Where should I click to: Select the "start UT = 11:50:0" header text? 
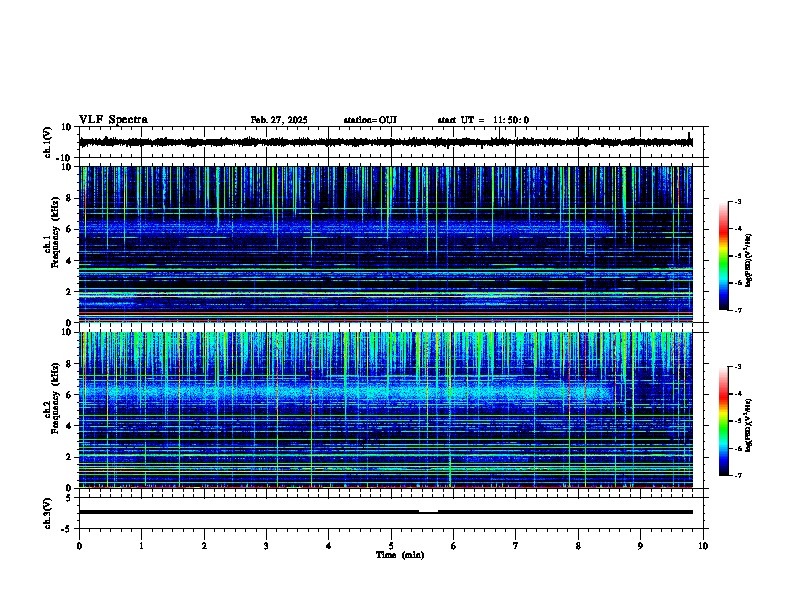click(483, 120)
